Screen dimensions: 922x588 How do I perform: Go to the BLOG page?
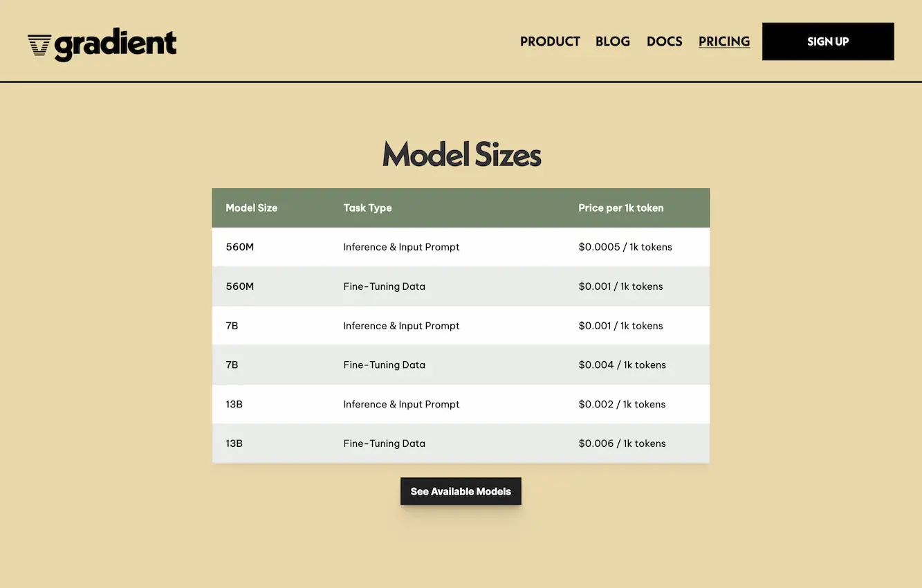[x=613, y=42]
